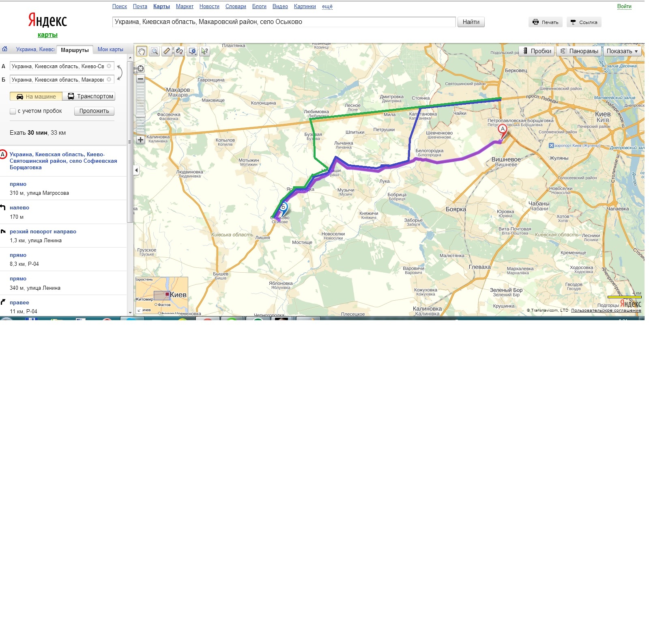Click the airport Kiev (Zhuliany) icon
Viewport: 649px width, 644px height.
click(x=551, y=145)
